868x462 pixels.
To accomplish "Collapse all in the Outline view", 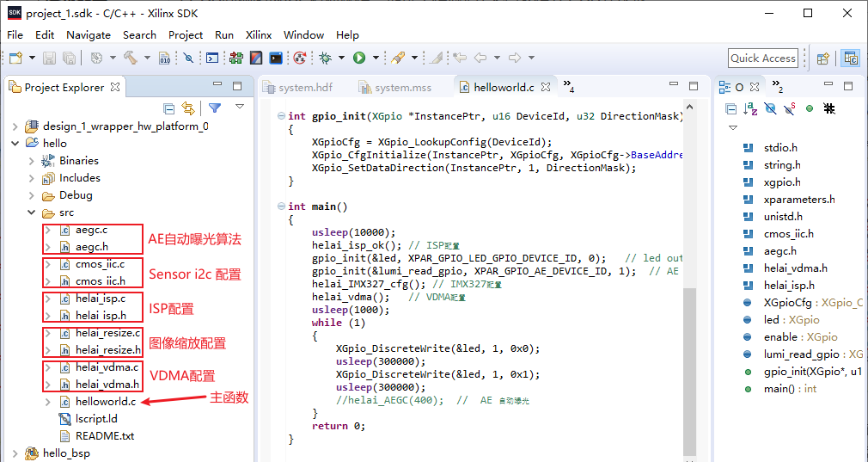I will [x=731, y=108].
